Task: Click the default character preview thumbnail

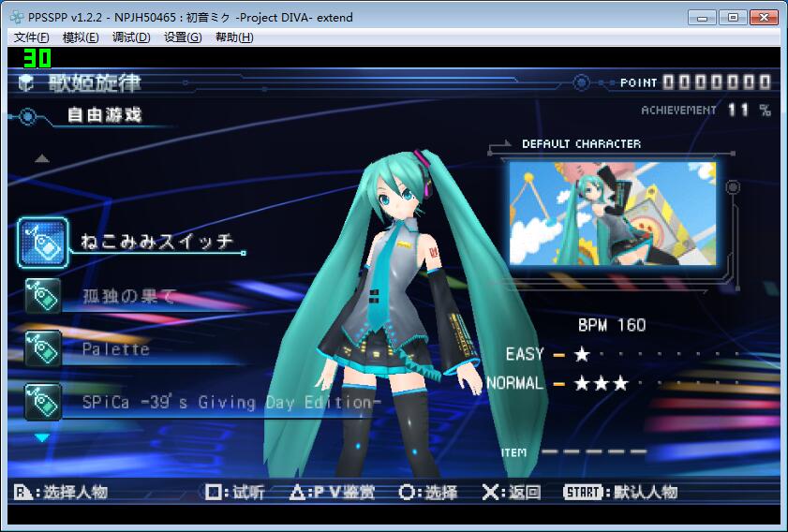Action: point(612,214)
